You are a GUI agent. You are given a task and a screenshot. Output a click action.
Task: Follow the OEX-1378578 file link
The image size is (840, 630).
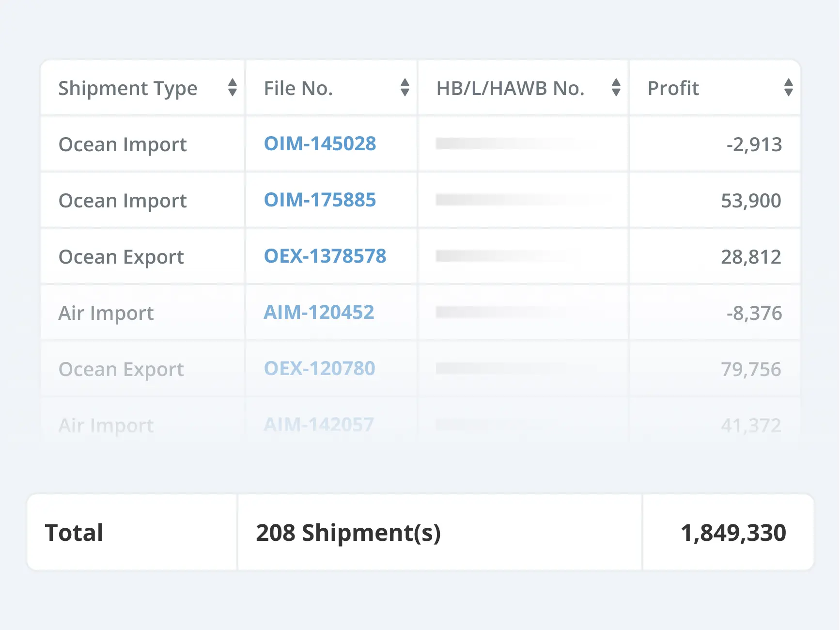coord(325,256)
